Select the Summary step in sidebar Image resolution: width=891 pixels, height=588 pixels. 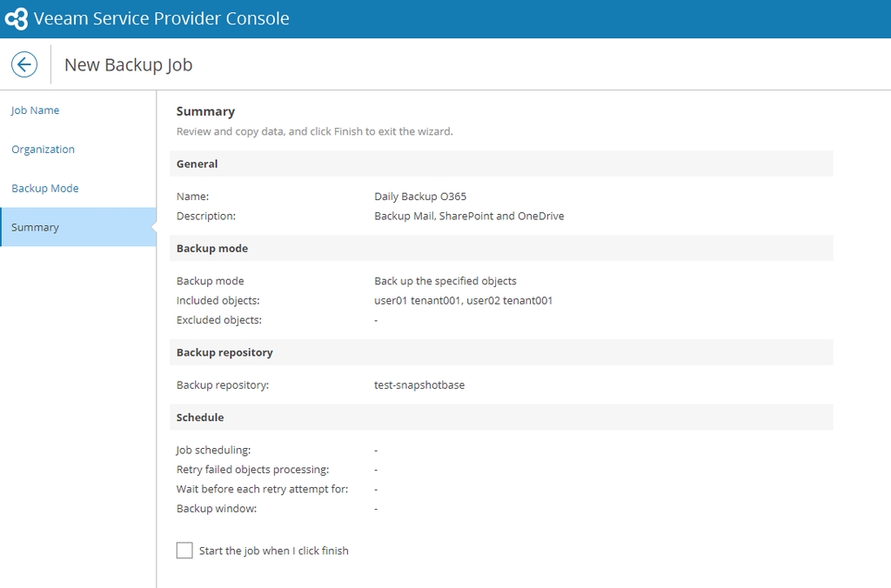(x=36, y=228)
